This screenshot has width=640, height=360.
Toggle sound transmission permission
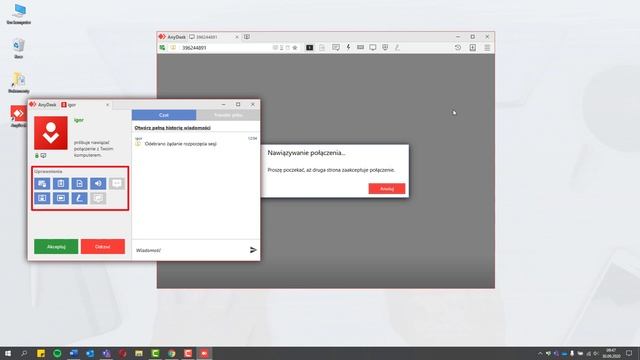[98, 184]
